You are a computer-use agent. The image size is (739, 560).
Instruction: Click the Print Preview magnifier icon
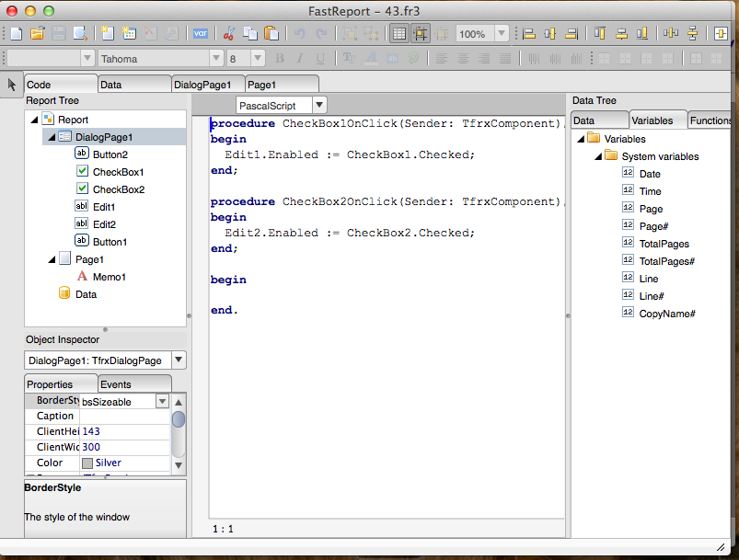pos(81,34)
